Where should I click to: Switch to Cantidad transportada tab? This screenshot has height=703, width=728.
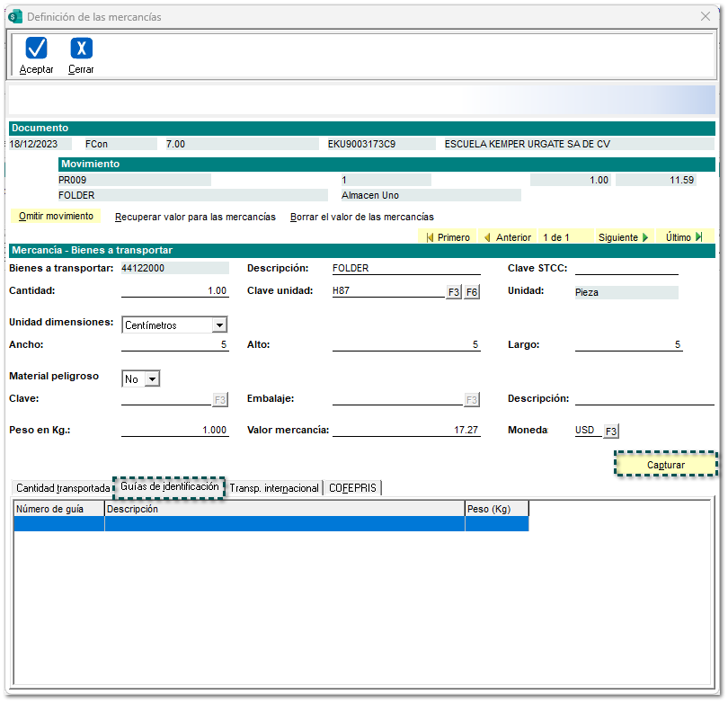pyautogui.click(x=63, y=488)
